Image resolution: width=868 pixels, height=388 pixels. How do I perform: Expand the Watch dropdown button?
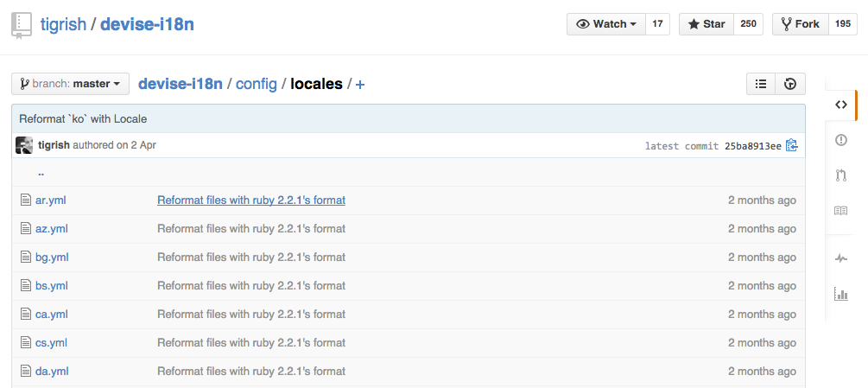(x=606, y=24)
